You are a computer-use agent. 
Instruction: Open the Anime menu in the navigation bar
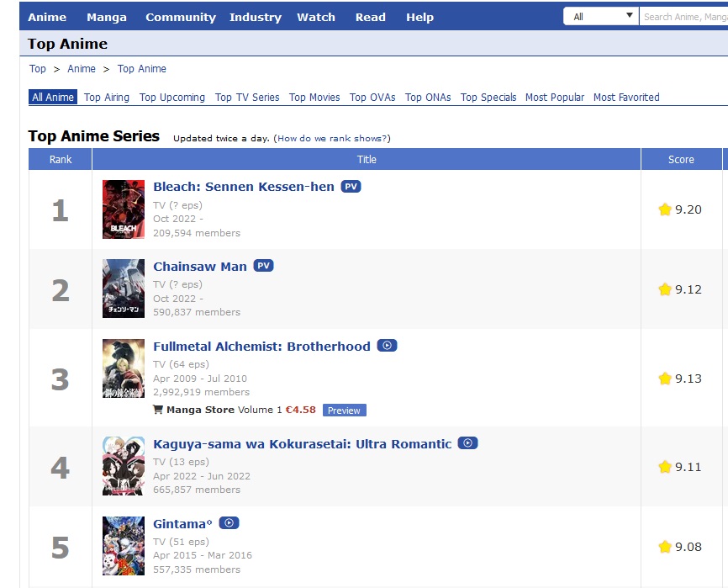point(47,17)
